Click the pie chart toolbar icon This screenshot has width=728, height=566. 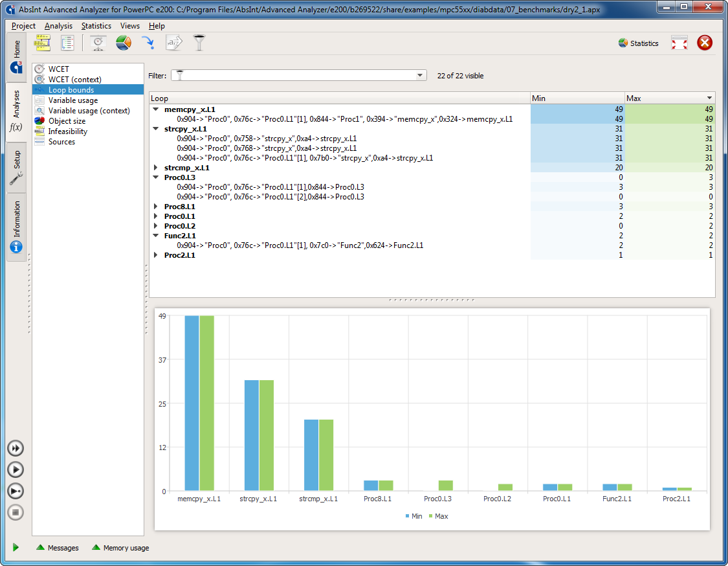coord(124,43)
